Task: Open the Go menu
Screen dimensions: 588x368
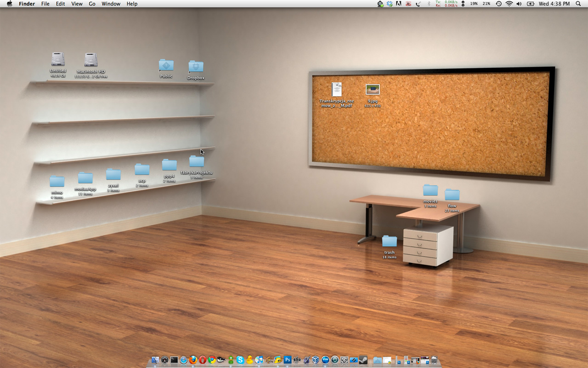Action: (x=92, y=4)
